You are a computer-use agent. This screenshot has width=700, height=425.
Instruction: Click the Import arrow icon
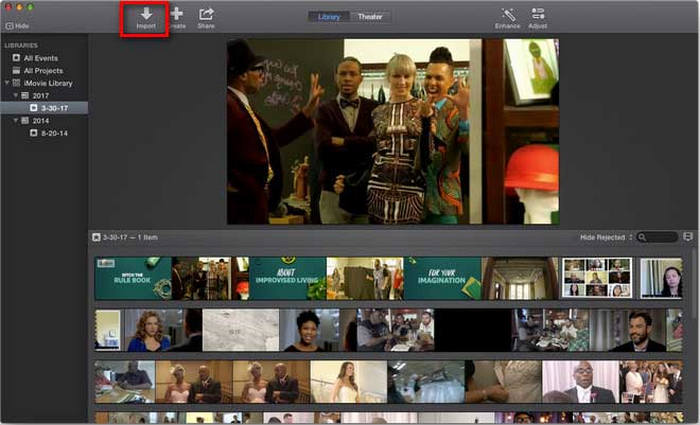pyautogui.click(x=146, y=14)
